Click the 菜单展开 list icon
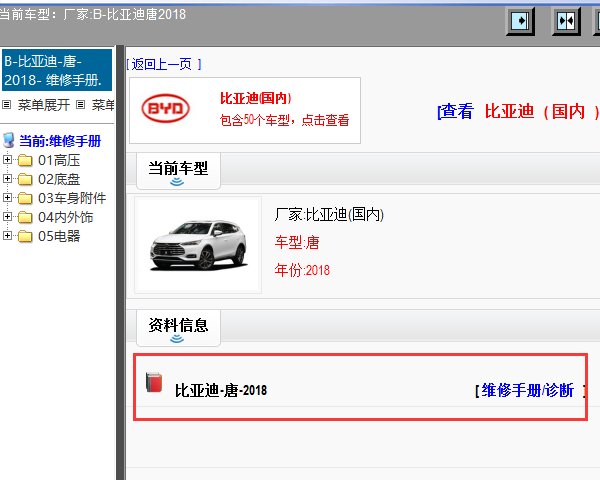600x480 pixels. 7,104
